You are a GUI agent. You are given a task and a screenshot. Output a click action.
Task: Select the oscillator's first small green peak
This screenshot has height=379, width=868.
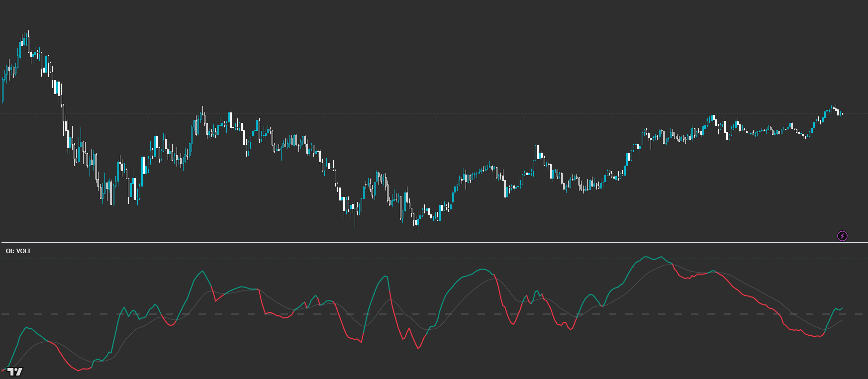(27, 327)
